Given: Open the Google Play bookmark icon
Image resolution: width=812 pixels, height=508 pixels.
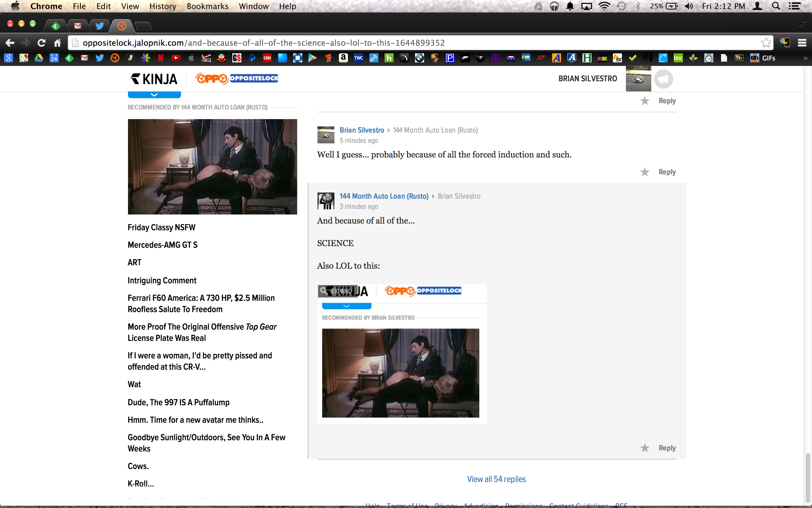Looking at the screenshot, I should [313, 58].
